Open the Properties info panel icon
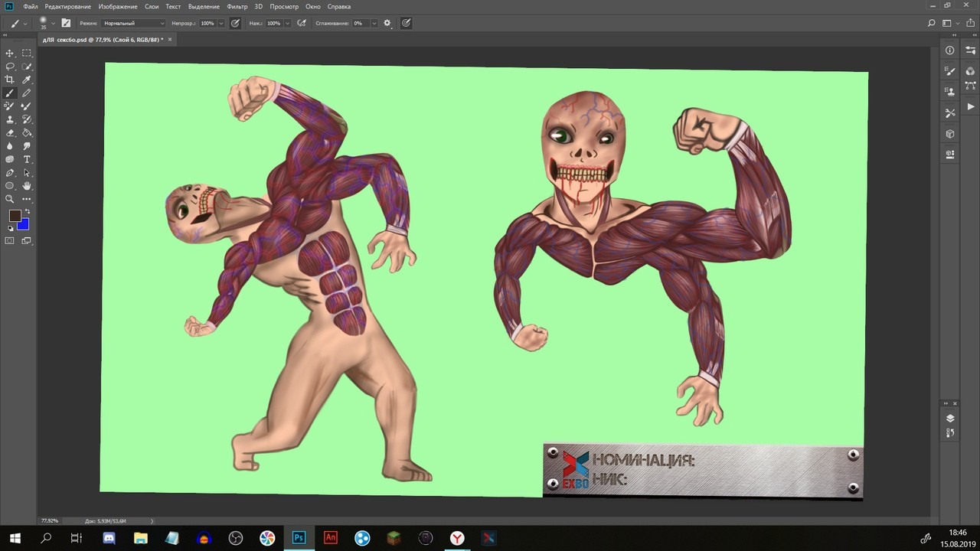This screenshot has height=551, width=980. pos(950,51)
